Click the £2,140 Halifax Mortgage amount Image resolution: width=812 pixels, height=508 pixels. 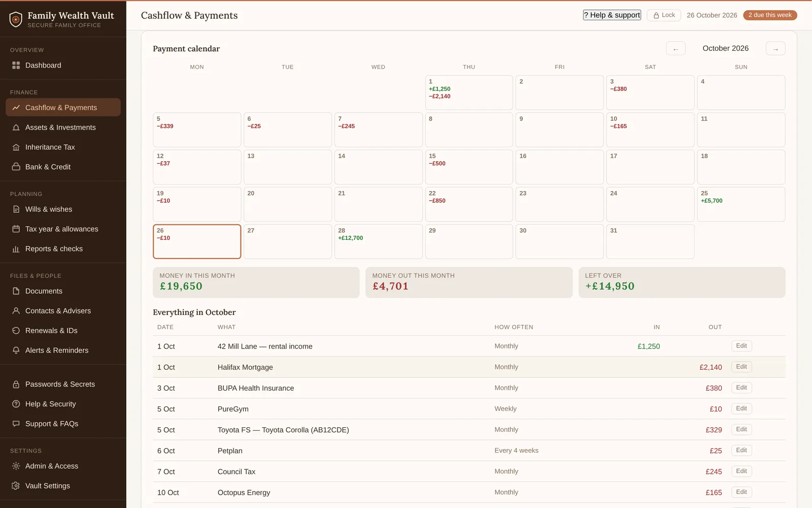coord(710,367)
